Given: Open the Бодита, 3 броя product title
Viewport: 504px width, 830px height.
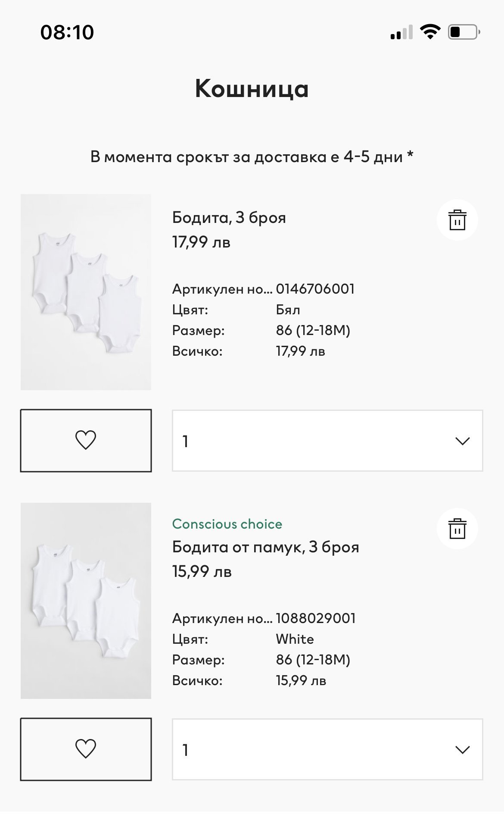Looking at the screenshot, I should tap(229, 218).
